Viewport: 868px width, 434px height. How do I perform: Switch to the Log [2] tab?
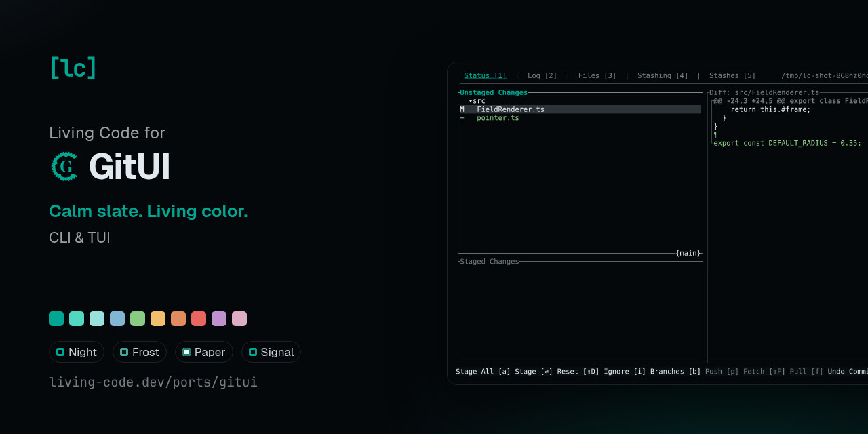pos(542,75)
